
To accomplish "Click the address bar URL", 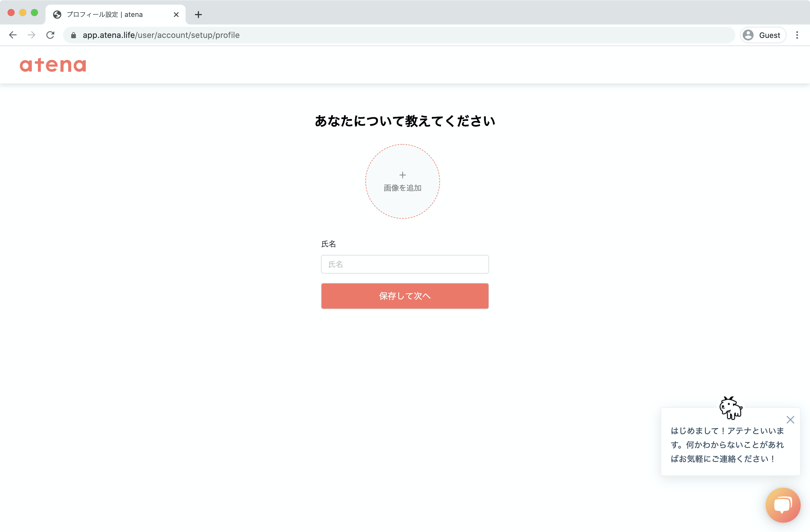I will coord(161,35).
